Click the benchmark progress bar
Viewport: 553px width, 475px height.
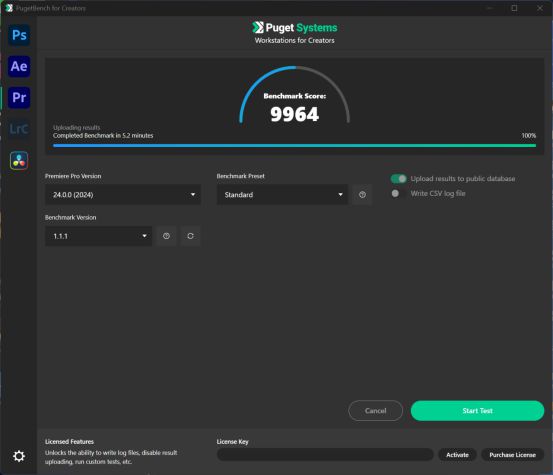pos(294,145)
